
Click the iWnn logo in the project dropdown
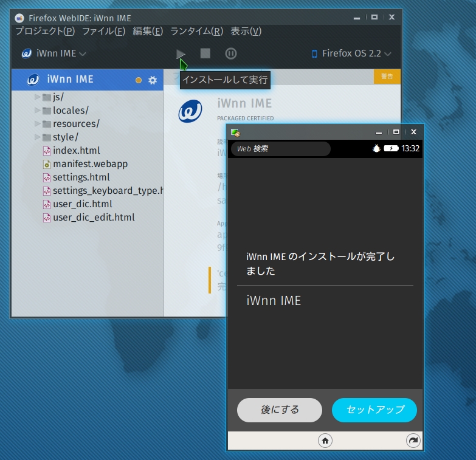click(26, 53)
